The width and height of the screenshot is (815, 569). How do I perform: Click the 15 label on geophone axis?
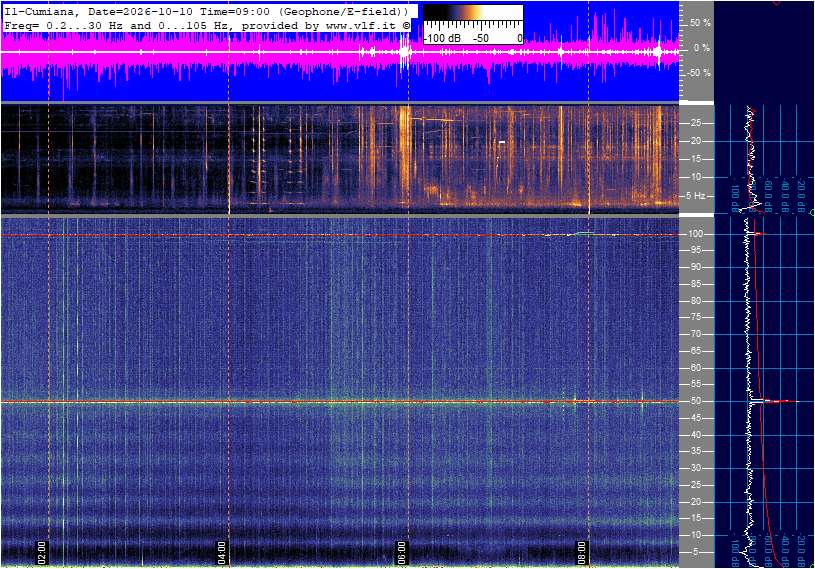pos(695,159)
